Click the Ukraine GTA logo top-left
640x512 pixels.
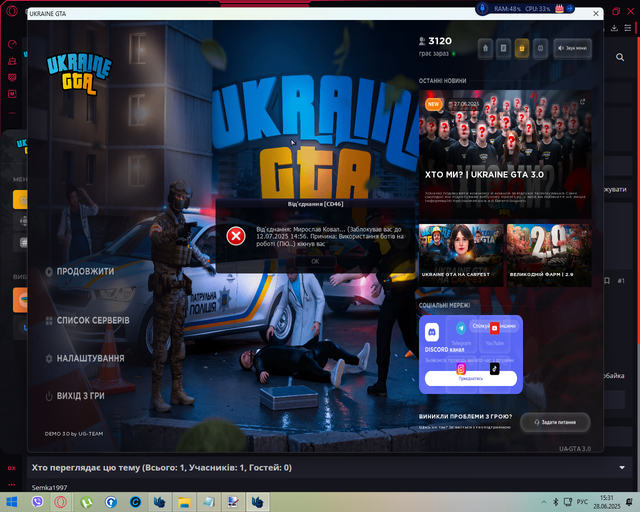pyautogui.click(x=79, y=74)
